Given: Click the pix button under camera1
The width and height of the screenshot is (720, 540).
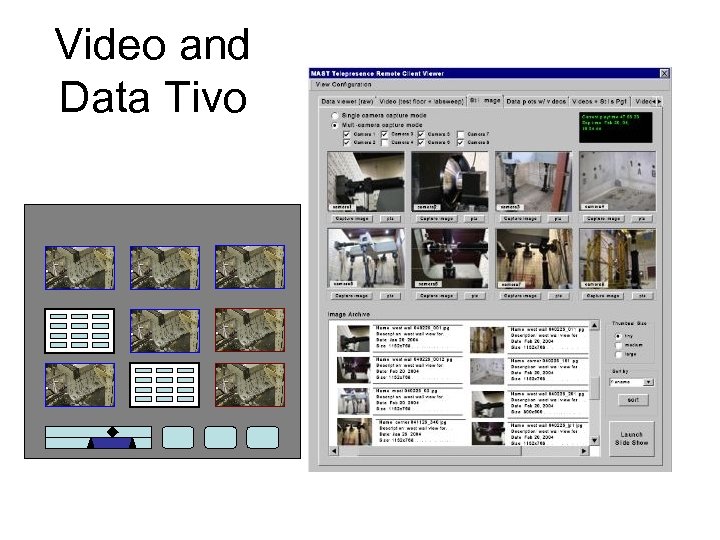Looking at the screenshot, I should point(390,219).
